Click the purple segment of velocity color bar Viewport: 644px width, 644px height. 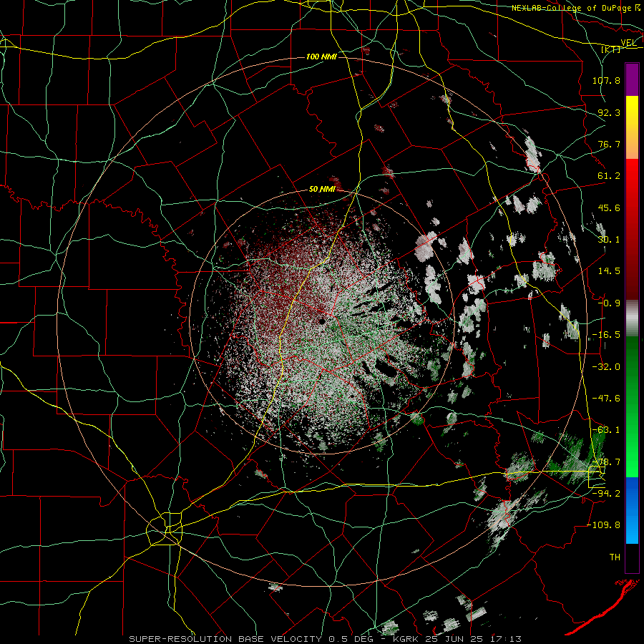[x=633, y=80]
